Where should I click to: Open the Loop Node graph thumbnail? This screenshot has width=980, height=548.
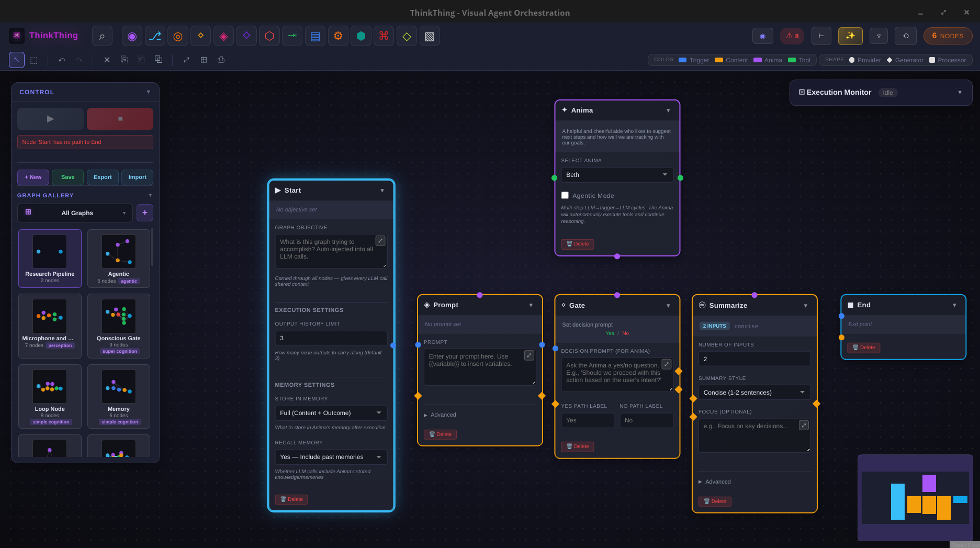[x=50, y=397]
